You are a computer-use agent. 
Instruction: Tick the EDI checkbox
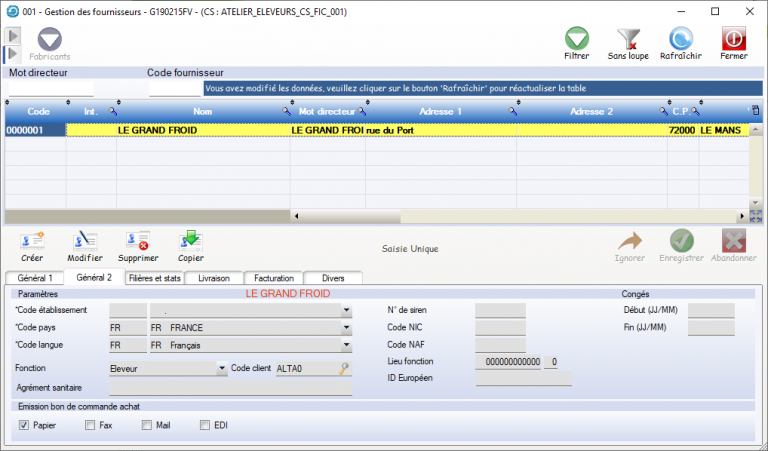click(206, 426)
